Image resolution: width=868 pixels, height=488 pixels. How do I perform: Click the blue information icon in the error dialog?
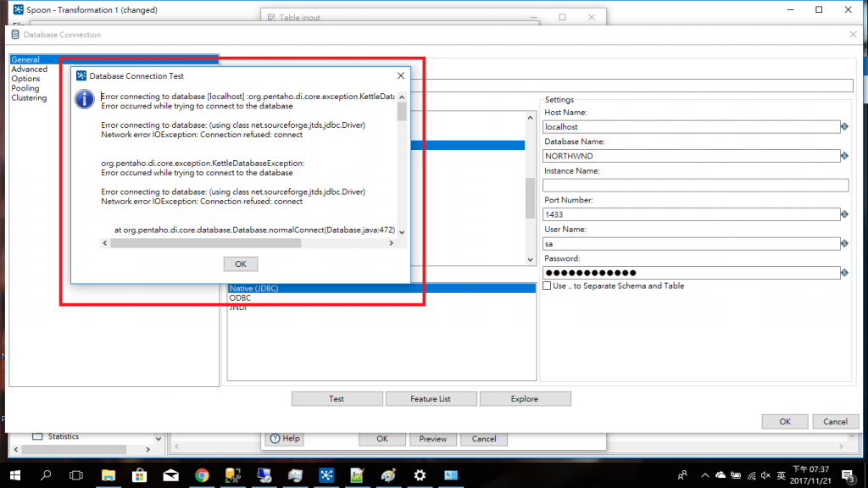tap(85, 99)
